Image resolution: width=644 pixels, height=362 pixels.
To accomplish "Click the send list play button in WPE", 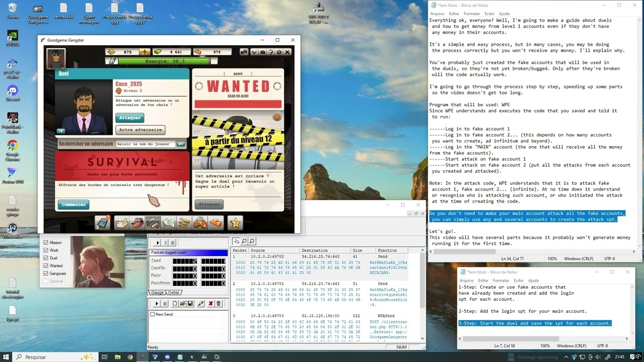I will coord(156,304).
